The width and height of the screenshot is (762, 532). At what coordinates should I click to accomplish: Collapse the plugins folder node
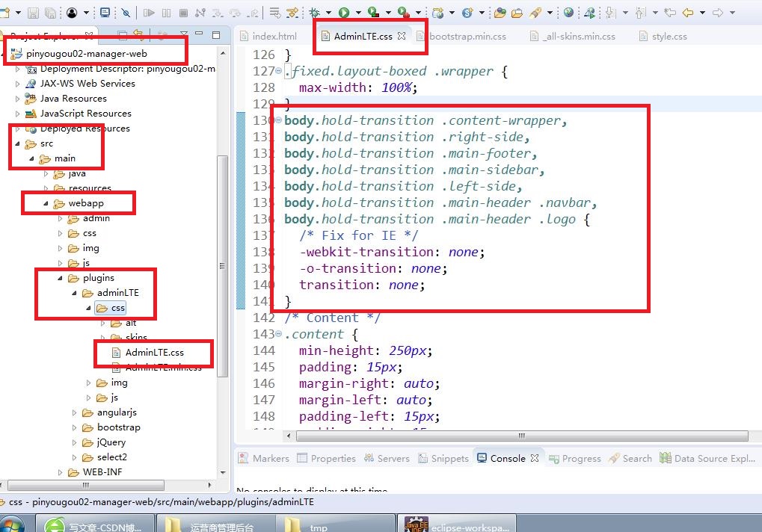point(61,278)
